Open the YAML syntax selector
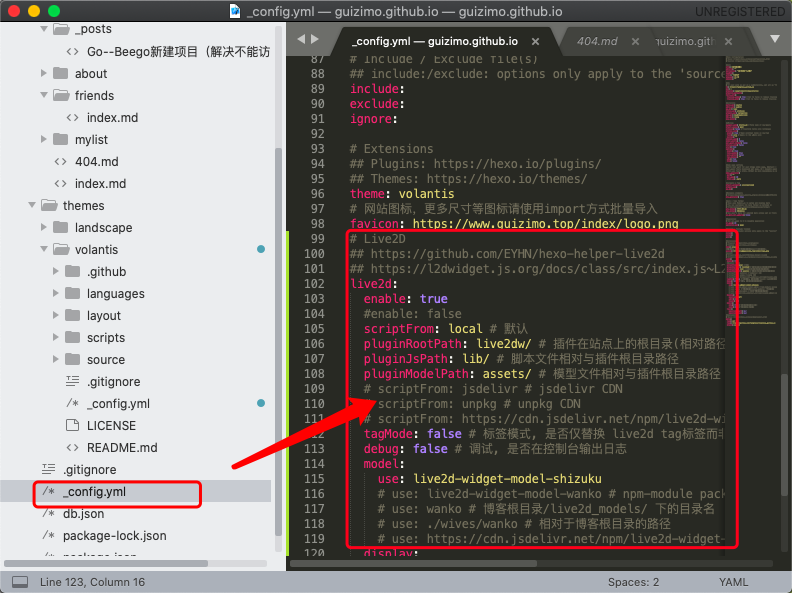 (x=733, y=582)
